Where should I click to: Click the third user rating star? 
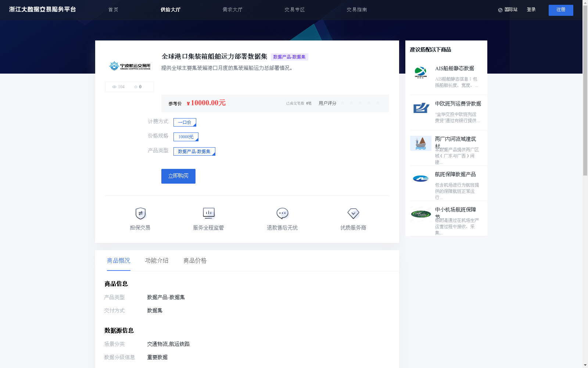pyautogui.click(x=360, y=103)
